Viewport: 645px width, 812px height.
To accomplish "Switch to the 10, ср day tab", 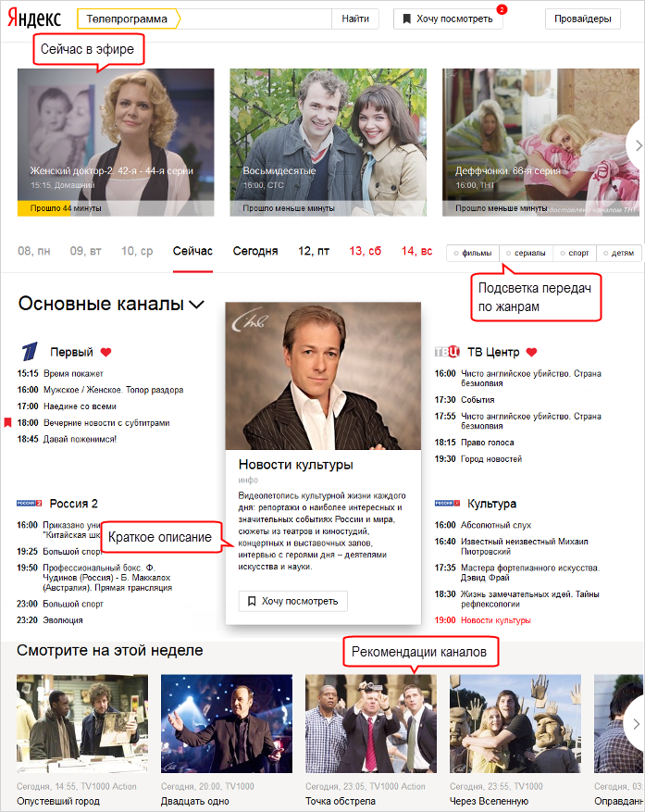I will coord(137,251).
